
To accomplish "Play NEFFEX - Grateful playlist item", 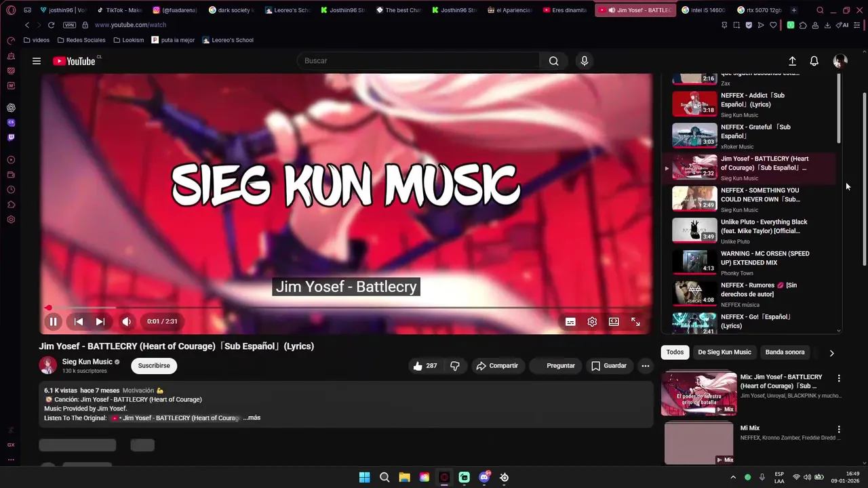I will pyautogui.click(x=749, y=136).
